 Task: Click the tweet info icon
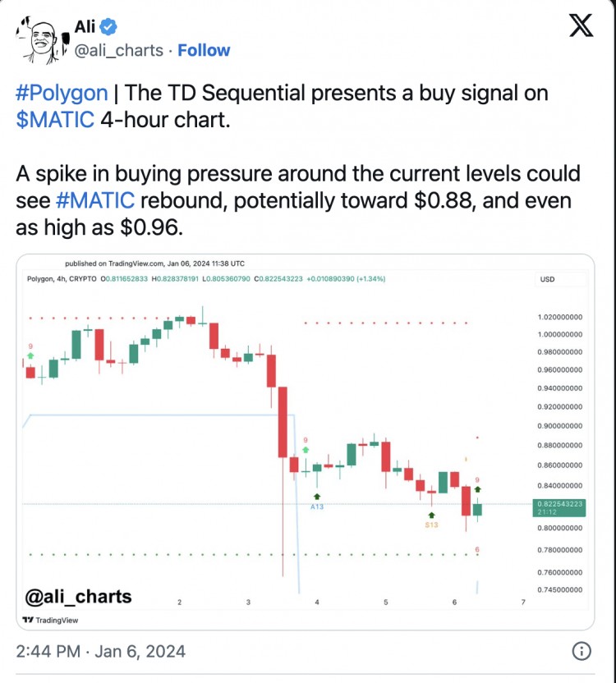click(581, 652)
